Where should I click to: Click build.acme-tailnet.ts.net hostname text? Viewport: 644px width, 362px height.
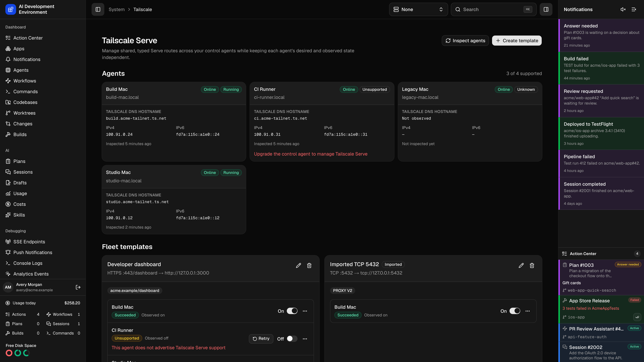coord(136,118)
